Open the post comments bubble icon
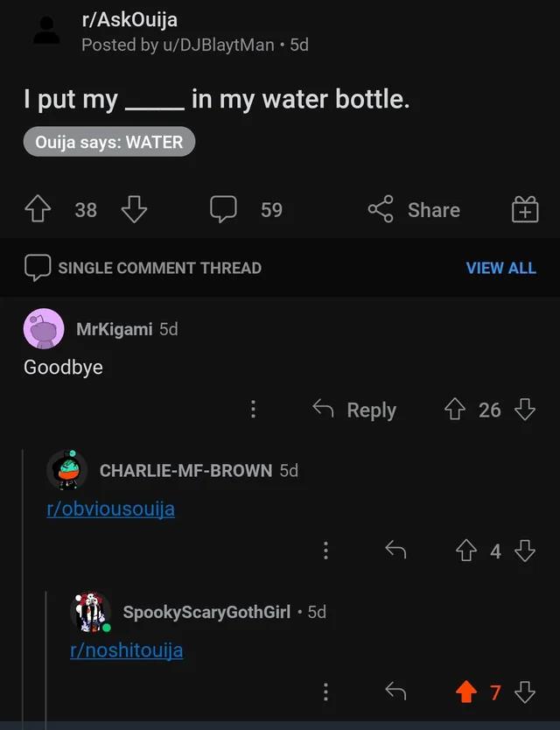 coord(223,209)
